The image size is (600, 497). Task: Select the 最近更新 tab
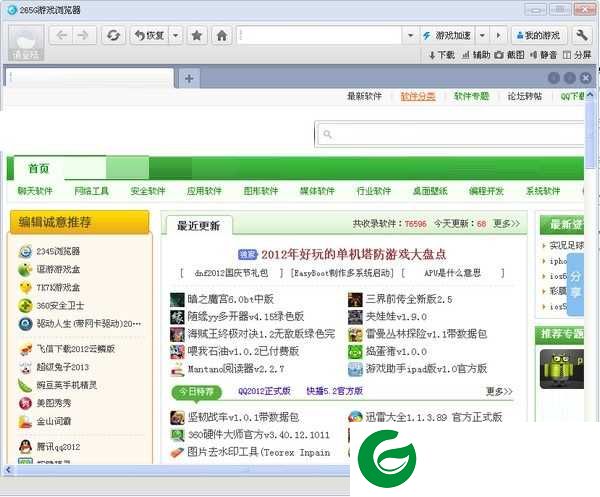click(x=199, y=225)
